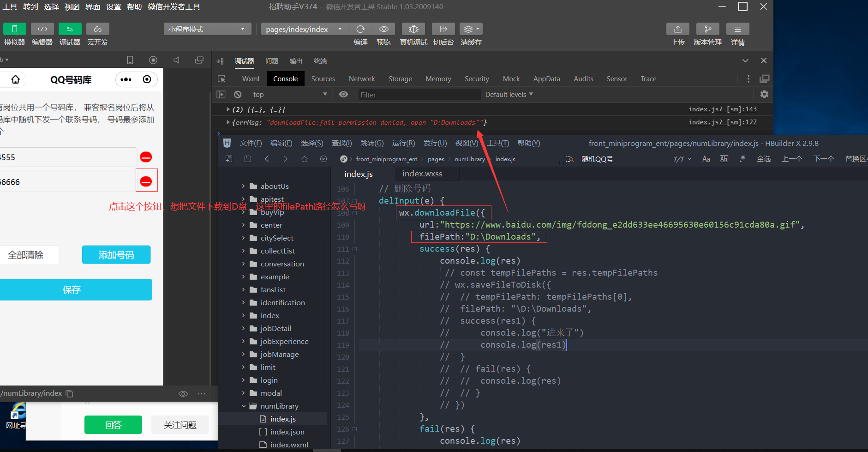Open the 小程序模式 mode dropdown

[x=207, y=29]
